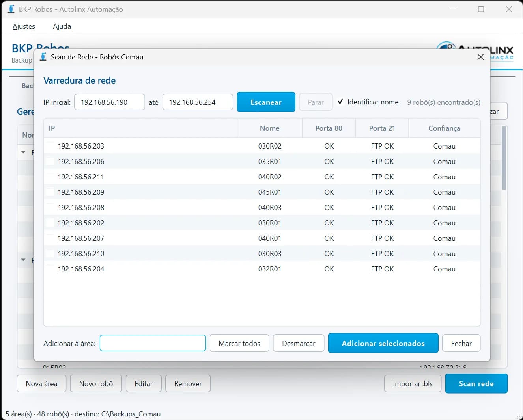
Task: Click Importar .bls in the main window
Action: click(x=413, y=383)
